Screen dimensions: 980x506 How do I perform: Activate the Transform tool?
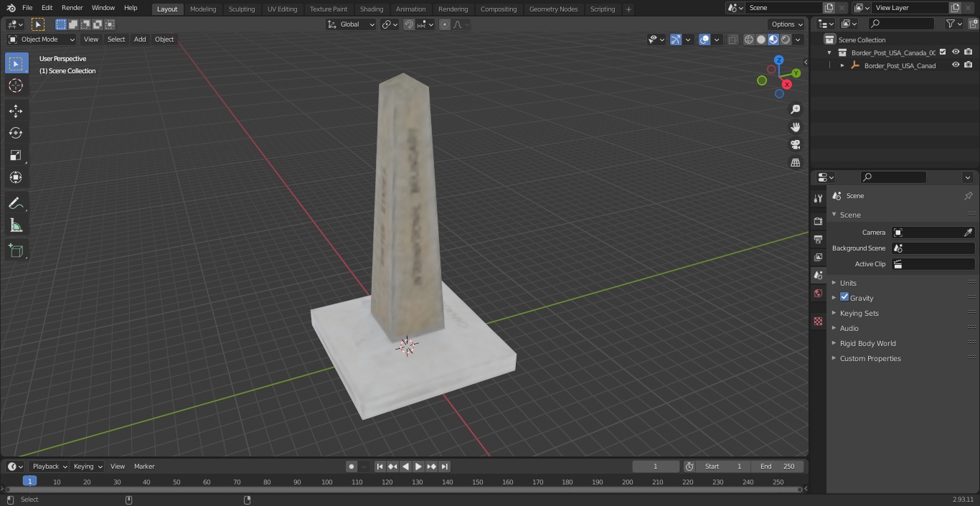click(x=16, y=177)
